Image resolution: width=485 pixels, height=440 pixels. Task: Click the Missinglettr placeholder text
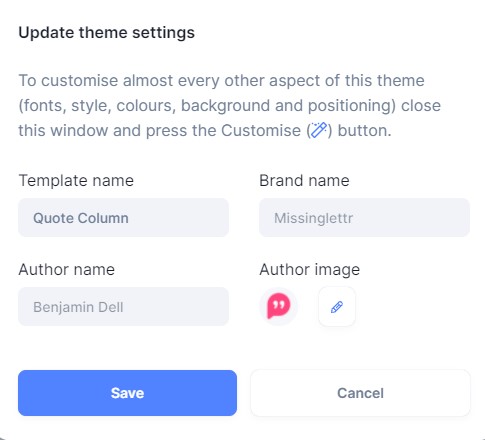point(313,218)
